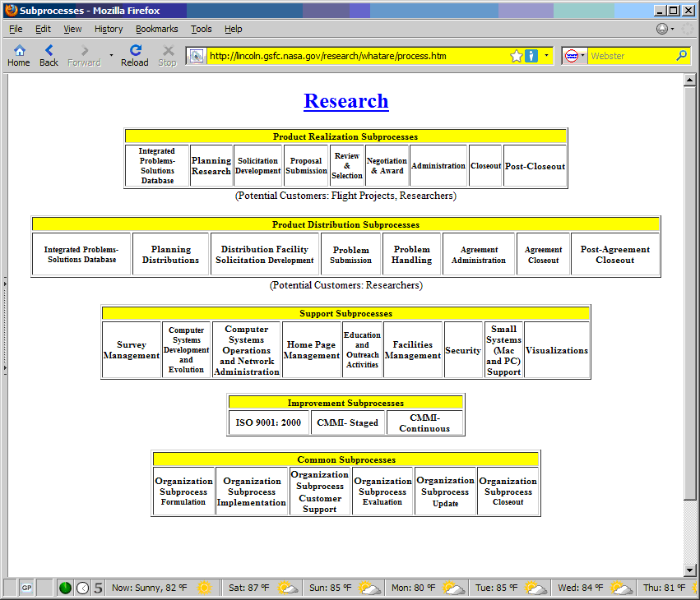Open the back/forward history dropdown arrow

pos(111,56)
